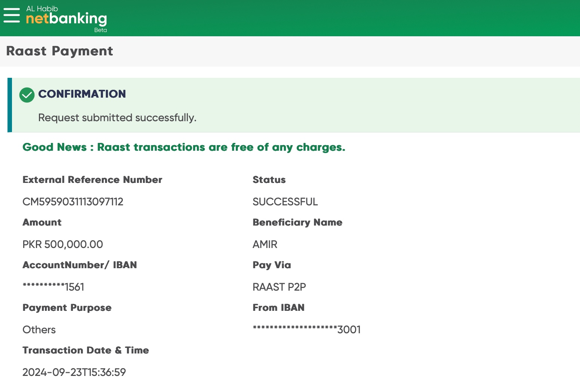The height and width of the screenshot is (392, 580).
Task: Click the 'Request submitted successfully' message
Action: click(x=117, y=118)
